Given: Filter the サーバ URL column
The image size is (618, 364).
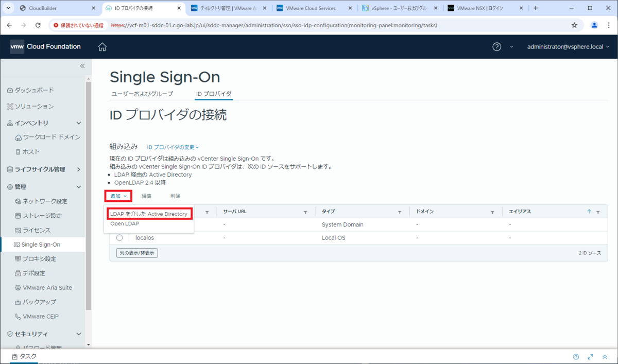Looking at the screenshot, I should tap(305, 212).
